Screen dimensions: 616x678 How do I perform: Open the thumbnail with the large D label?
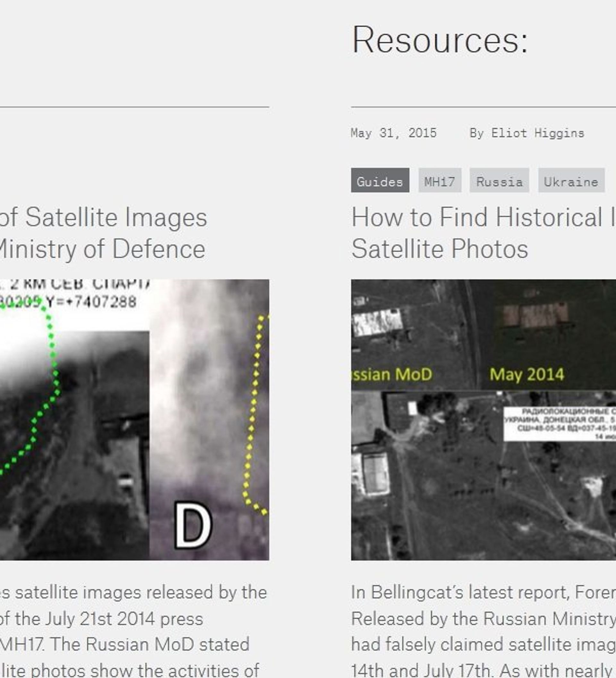[x=134, y=420]
